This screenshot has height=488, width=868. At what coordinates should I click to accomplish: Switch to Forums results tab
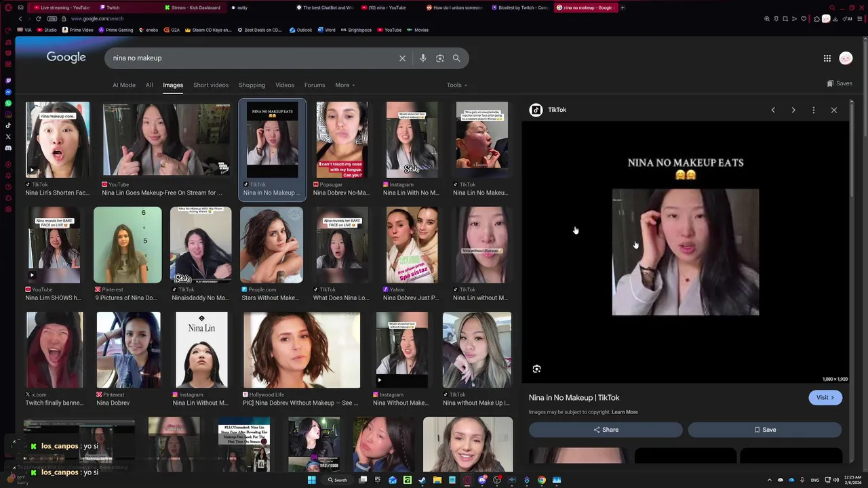click(315, 85)
